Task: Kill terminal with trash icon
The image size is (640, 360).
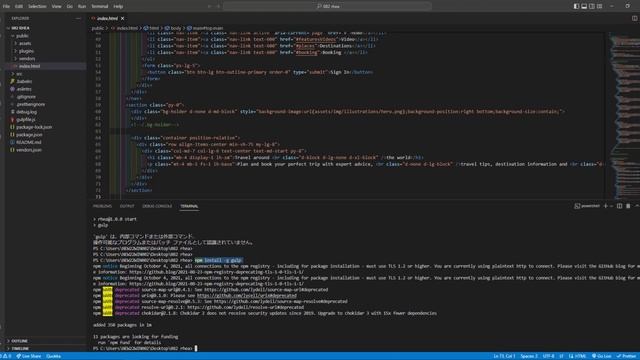Action: pos(628,206)
